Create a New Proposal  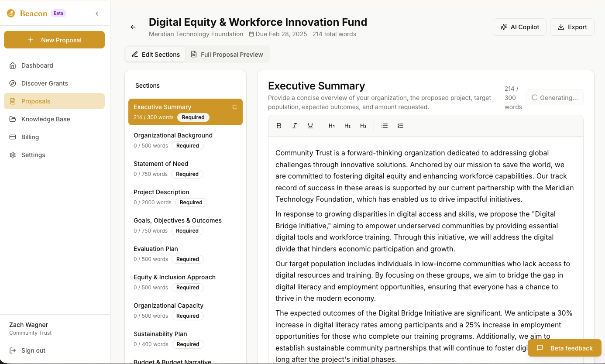[54, 40]
